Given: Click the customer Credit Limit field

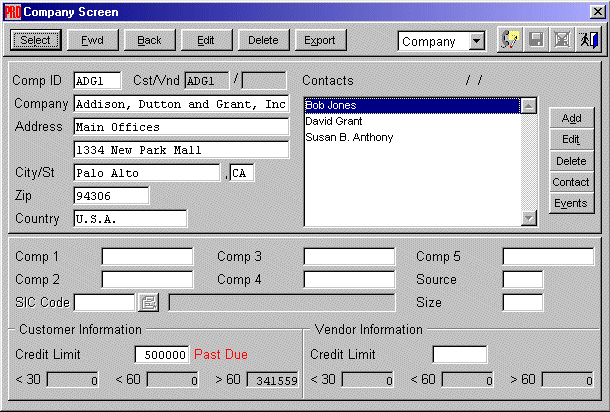Looking at the screenshot, I should [x=161, y=354].
